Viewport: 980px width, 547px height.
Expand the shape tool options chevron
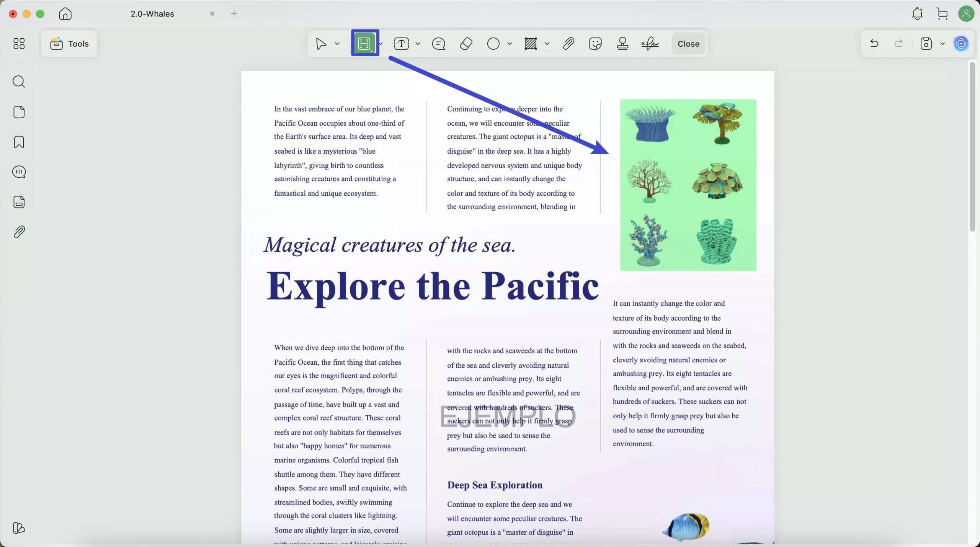[510, 44]
